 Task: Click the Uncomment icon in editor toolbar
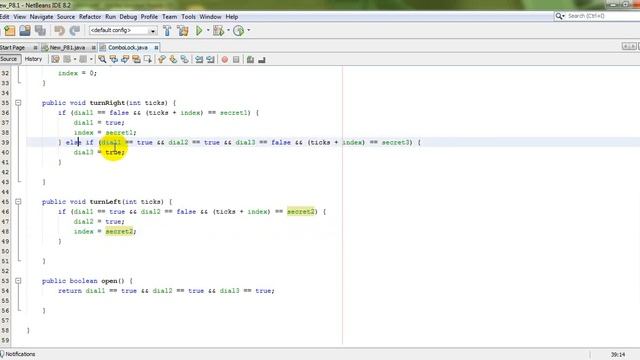262,60
